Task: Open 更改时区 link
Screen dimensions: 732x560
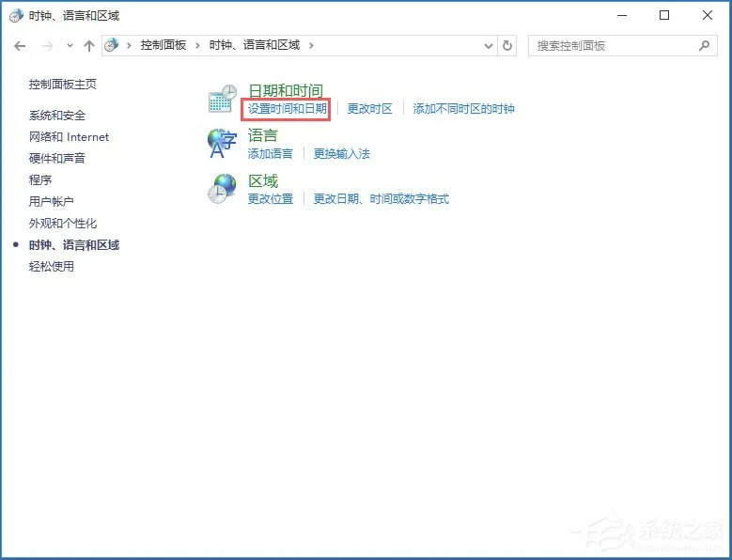Action: pyautogui.click(x=369, y=109)
